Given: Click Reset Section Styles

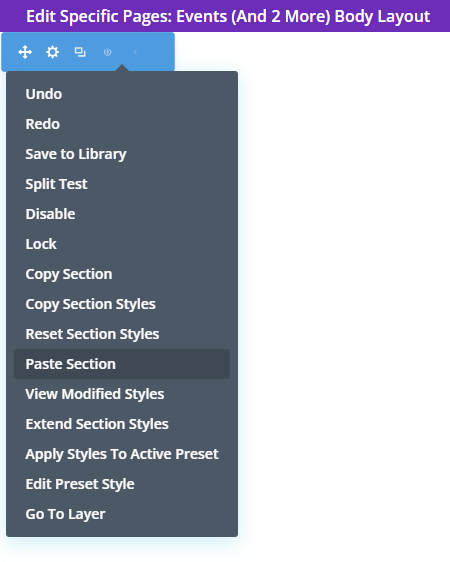Looking at the screenshot, I should 92,334.
